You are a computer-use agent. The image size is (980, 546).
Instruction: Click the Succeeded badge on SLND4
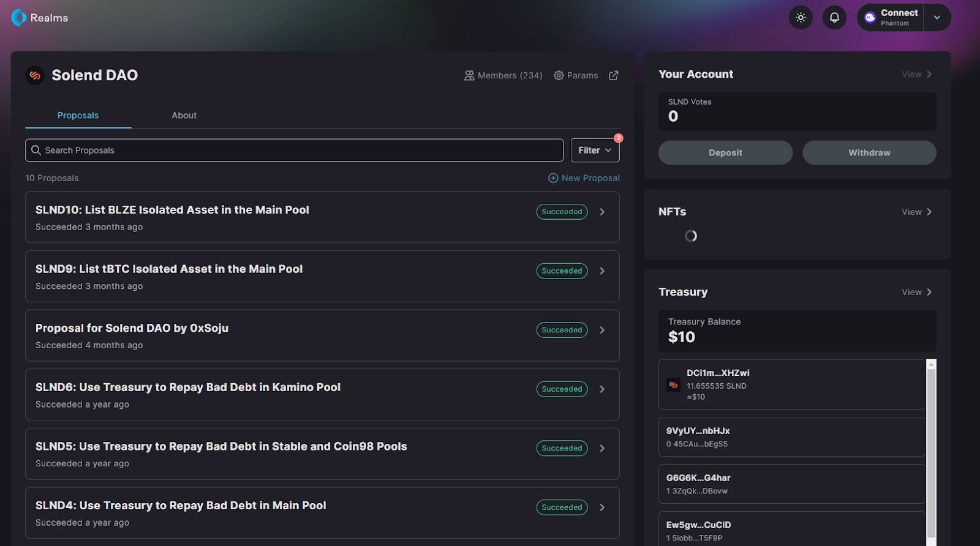562,507
